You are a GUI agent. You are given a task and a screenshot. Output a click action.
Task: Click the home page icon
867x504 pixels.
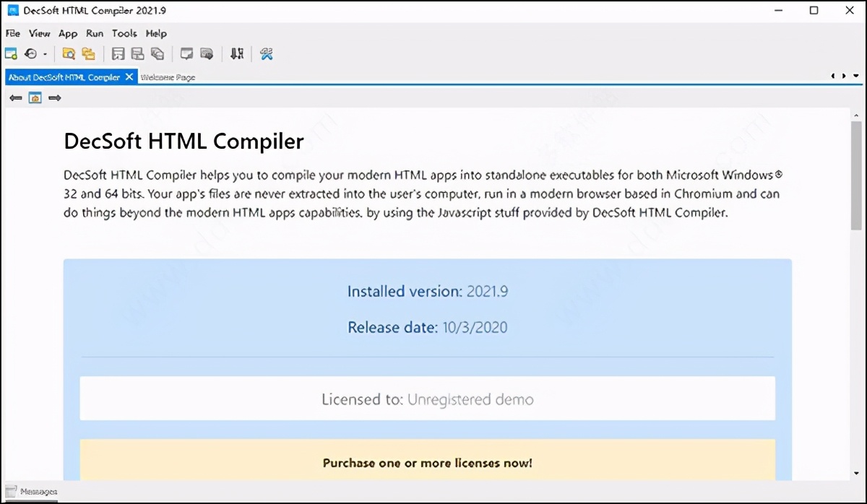pos(35,97)
